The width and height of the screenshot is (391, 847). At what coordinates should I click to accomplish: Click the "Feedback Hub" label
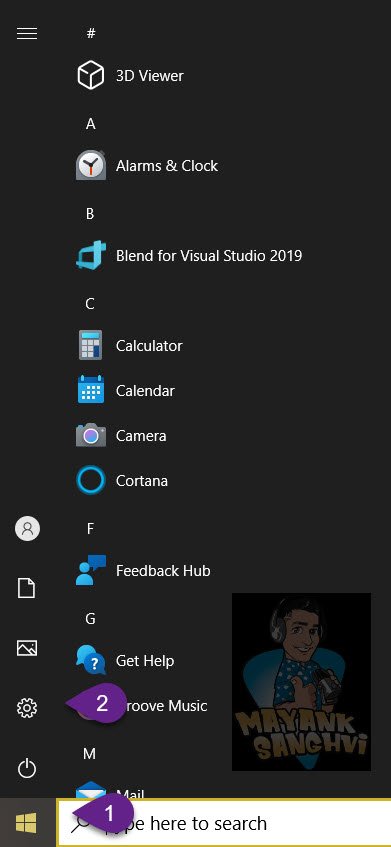pyautogui.click(x=163, y=571)
